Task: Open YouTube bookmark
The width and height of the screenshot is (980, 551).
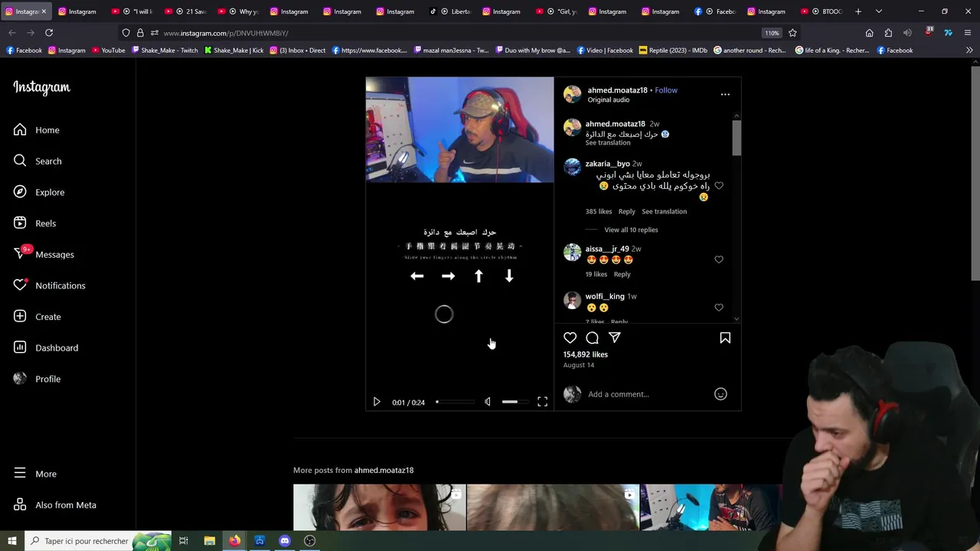Action: point(108,51)
